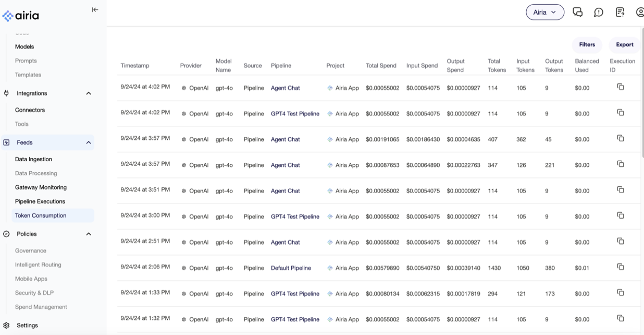This screenshot has height=335, width=644.
Task: Open Data Processing in the sidebar
Action: pyautogui.click(x=36, y=173)
